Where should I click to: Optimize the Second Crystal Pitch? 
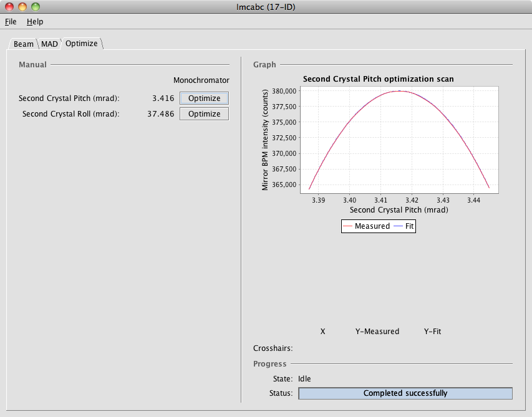point(204,98)
